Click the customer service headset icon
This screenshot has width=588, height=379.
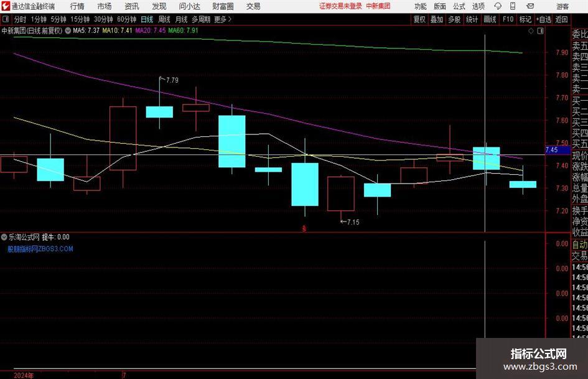(x=498, y=6)
